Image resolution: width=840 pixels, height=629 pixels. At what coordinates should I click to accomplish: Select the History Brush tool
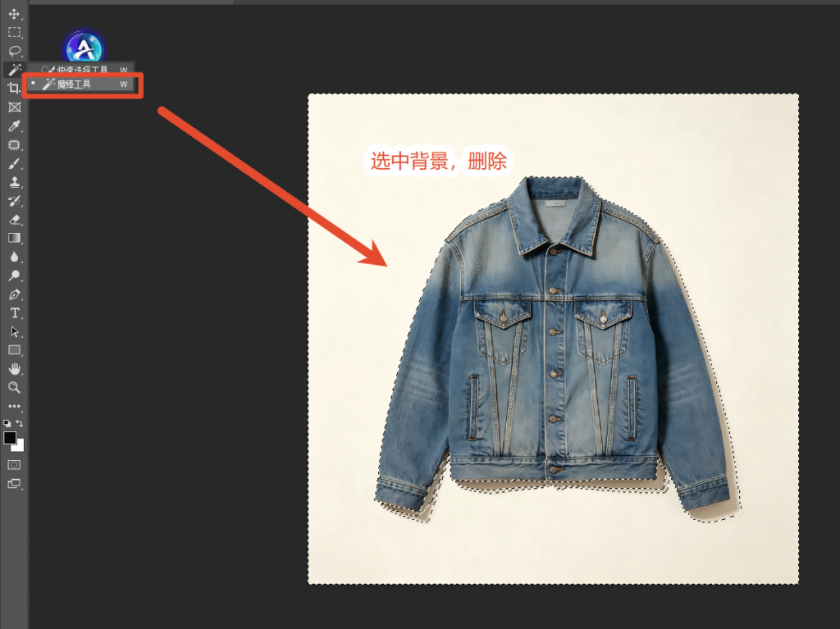click(x=15, y=201)
